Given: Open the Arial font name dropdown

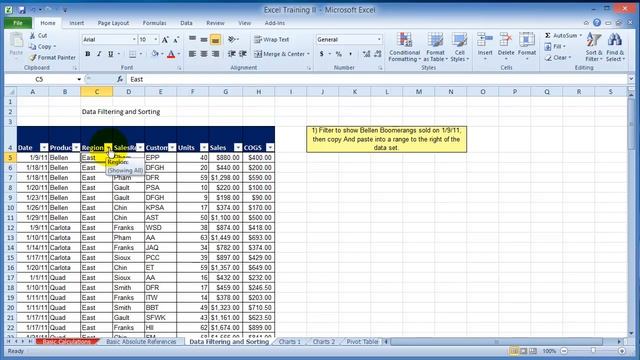Looking at the screenshot, I should pyautogui.click(x=134, y=40).
